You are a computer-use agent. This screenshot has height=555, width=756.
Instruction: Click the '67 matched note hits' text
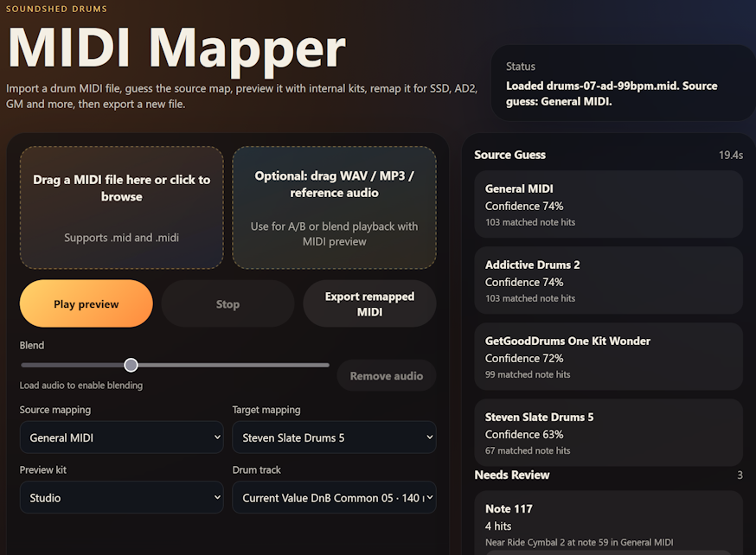pyautogui.click(x=528, y=450)
